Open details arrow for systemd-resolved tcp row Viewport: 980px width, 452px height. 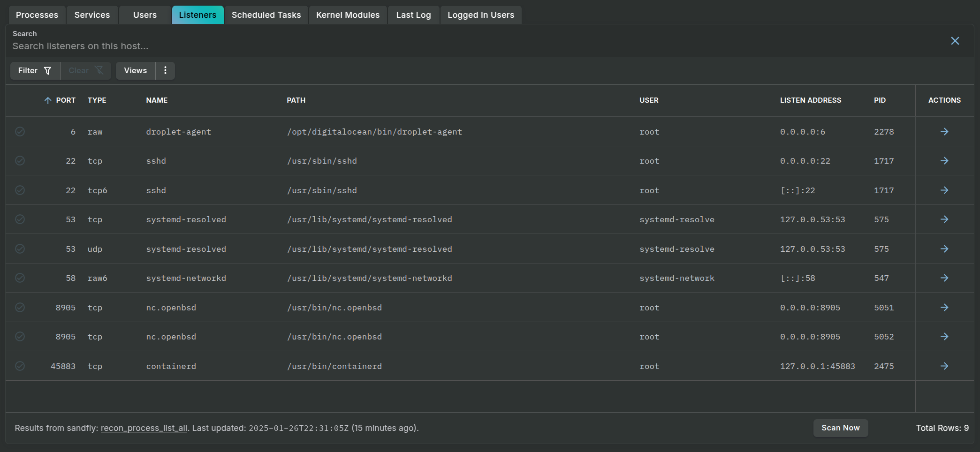[944, 219]
